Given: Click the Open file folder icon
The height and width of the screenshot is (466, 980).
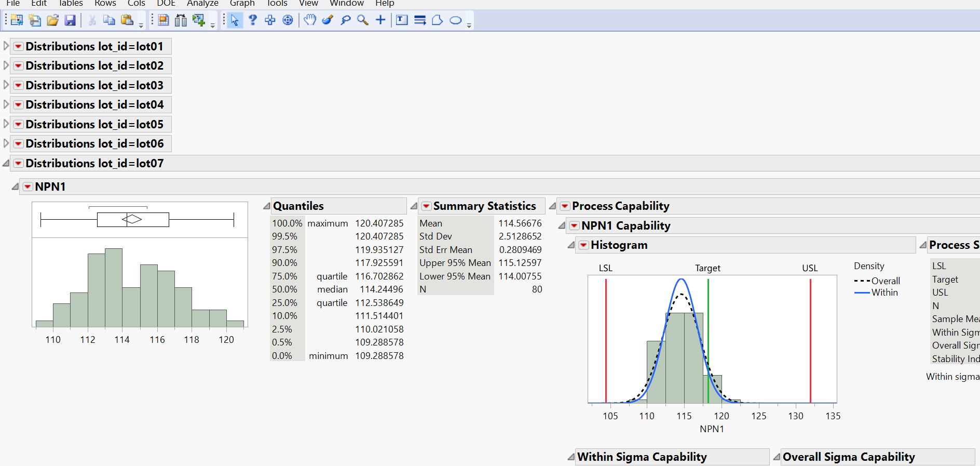Looking at the screenshot, I should [52, 20].
